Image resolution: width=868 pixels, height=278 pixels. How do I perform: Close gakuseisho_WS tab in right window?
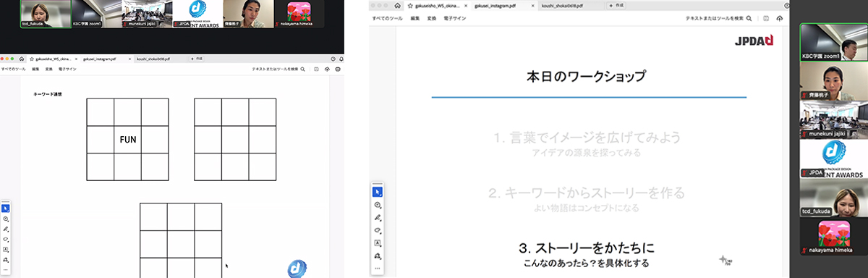466,5
